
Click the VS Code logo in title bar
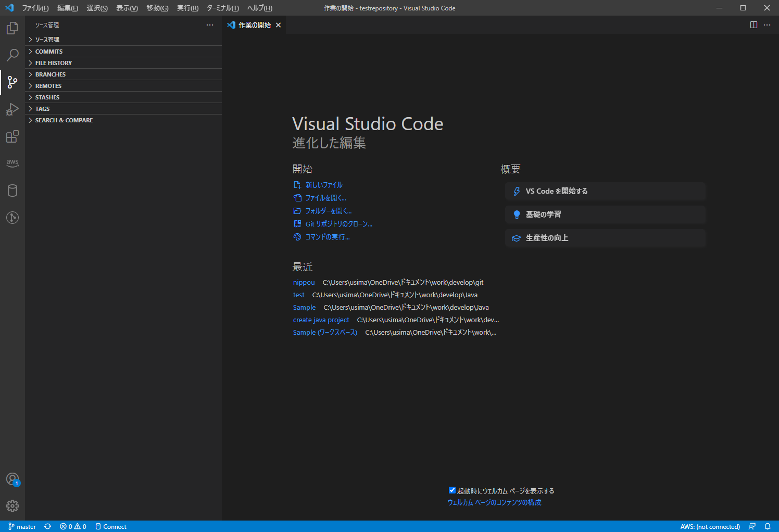coord(9,8)
